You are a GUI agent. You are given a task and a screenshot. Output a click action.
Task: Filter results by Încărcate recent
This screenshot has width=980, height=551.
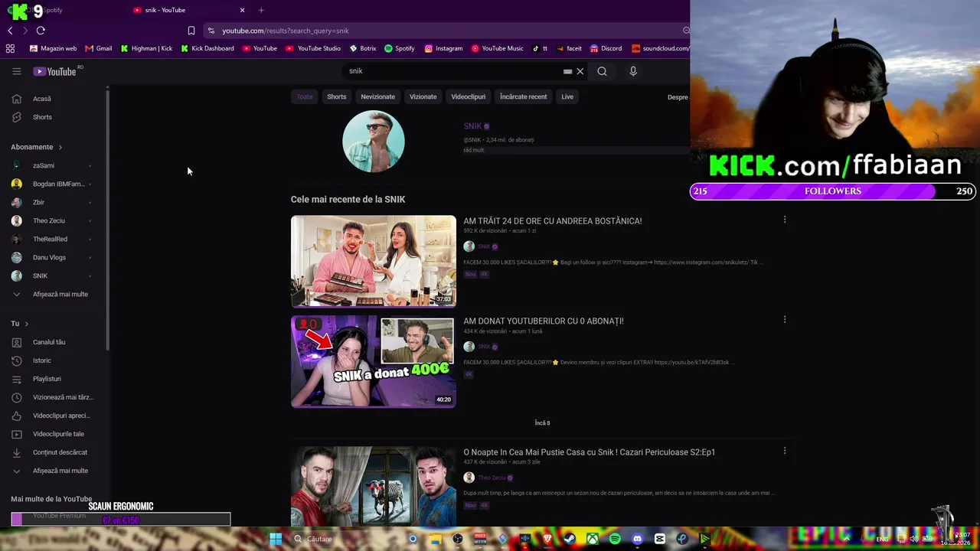point(524,96)
